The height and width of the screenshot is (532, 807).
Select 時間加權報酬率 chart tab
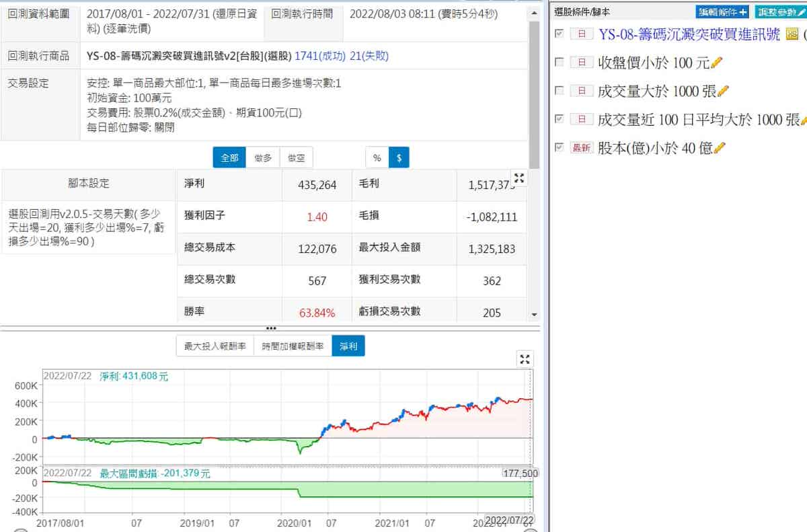[x=293, y=346]
